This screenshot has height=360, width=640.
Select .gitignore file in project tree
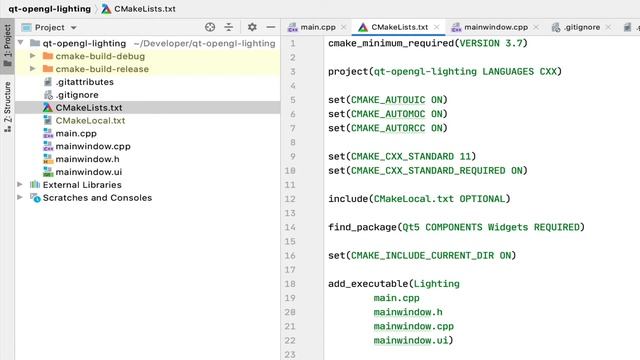77,95
